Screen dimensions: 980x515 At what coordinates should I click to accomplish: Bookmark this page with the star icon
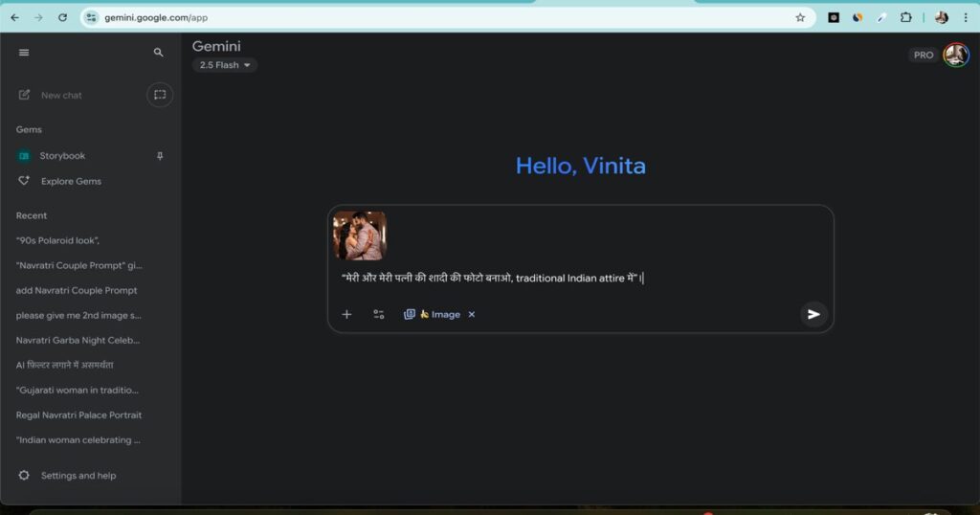[801, 17]
